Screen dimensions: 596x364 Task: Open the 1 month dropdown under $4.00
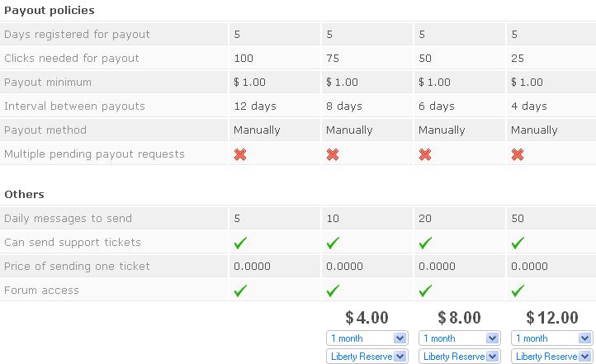pyautogui.click(x=367, y=338)
